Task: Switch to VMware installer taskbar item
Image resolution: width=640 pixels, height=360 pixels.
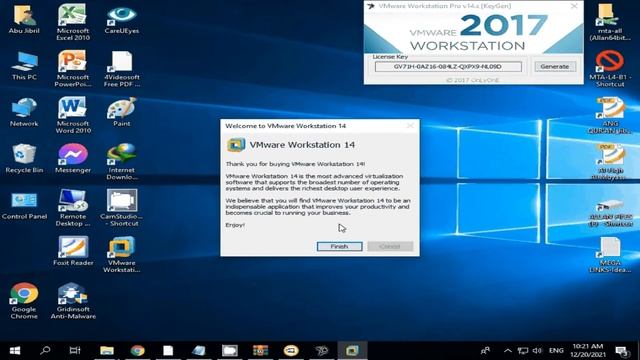Action: (x=352, y=351)
